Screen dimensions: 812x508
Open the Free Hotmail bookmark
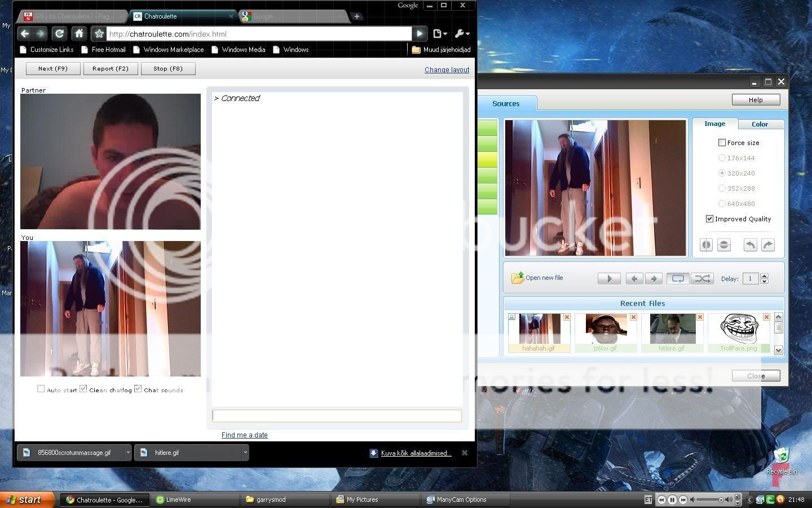coord(103,50)
